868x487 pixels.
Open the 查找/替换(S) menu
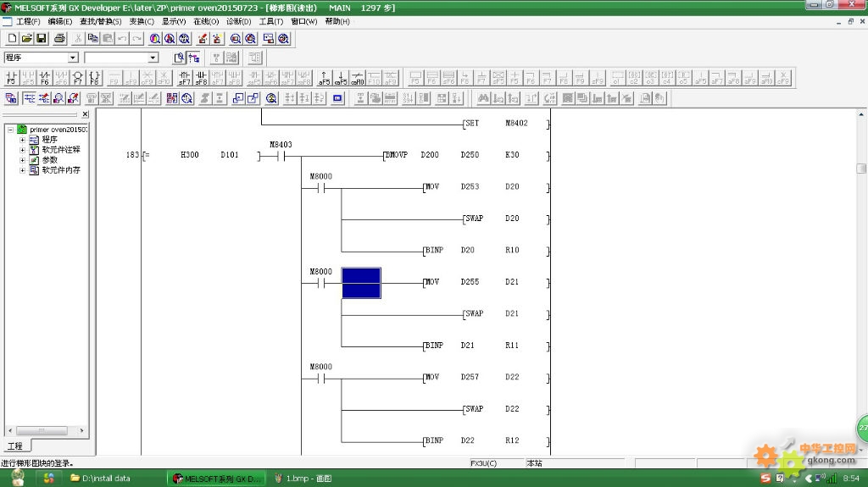(x=100, y=21)
